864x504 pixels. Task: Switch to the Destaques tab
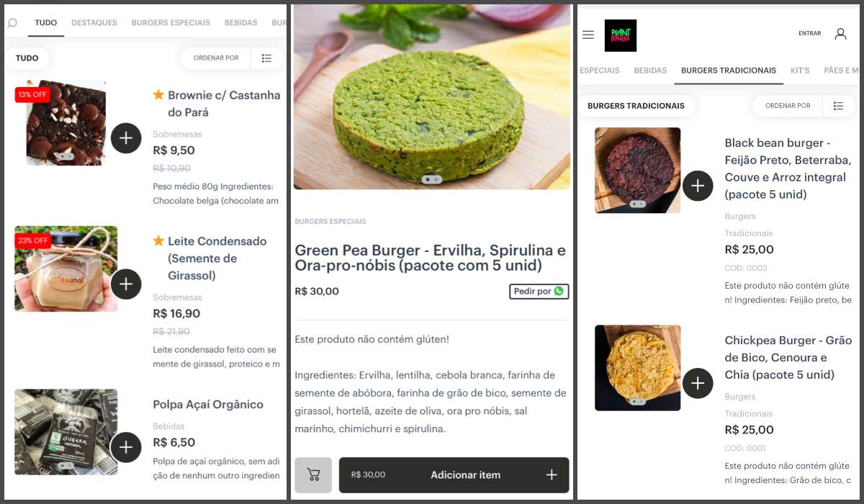pyautogui.click(x=94, y=23)
